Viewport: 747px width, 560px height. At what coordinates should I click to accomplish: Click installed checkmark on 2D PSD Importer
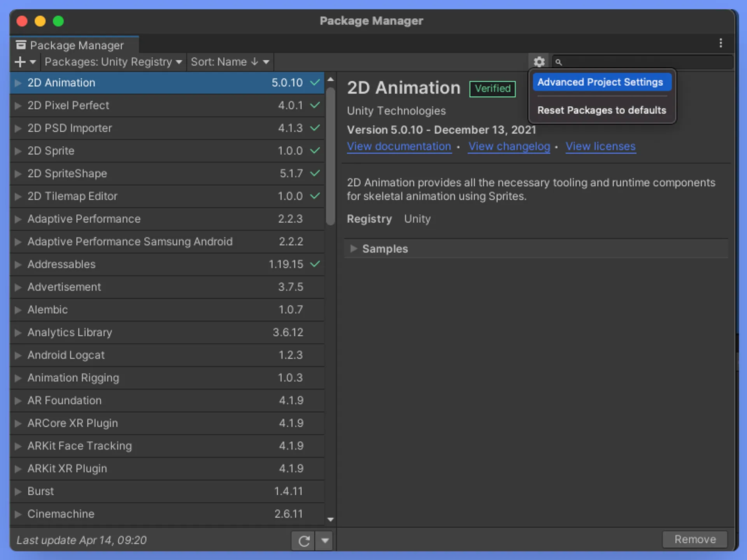pyautogui.click(x=315, y=128)
